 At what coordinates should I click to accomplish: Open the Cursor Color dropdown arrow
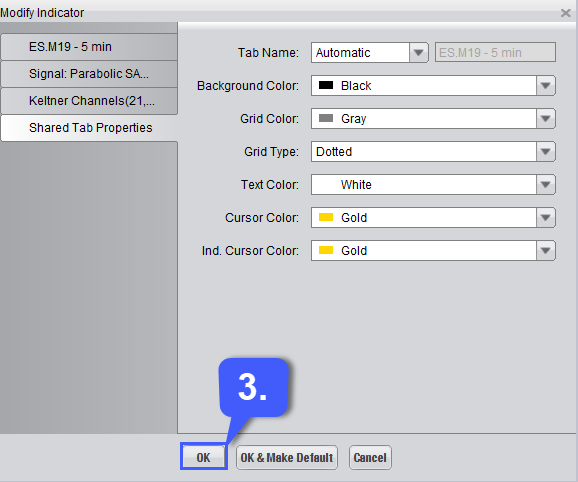546,217
